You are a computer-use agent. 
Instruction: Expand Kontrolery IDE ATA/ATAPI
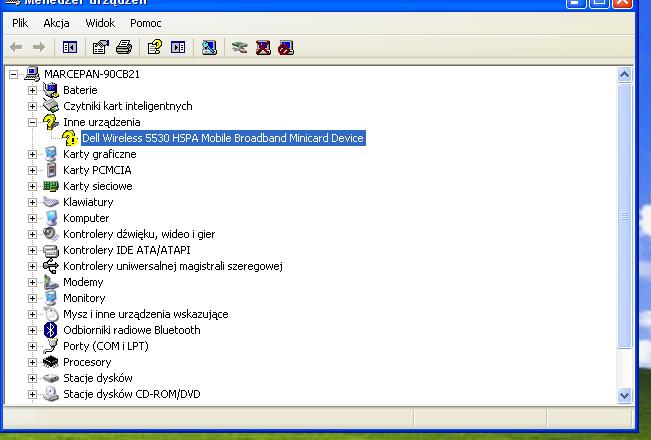(32, 250)
